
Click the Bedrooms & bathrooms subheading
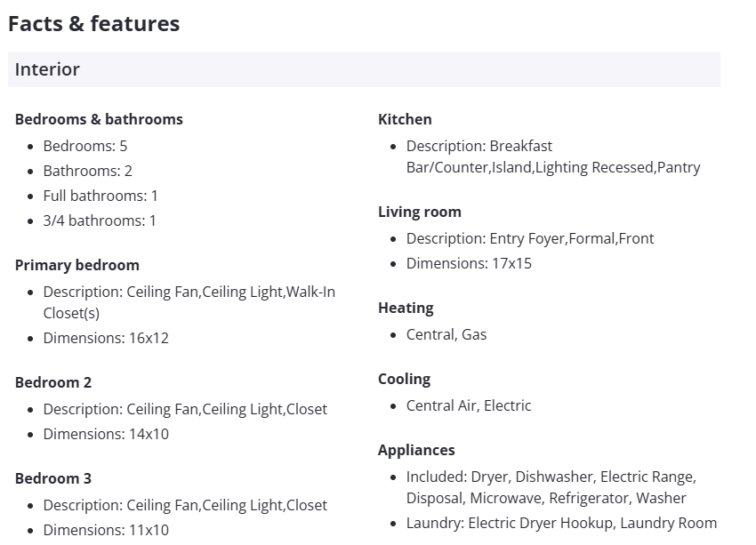pyautogui.click(x=99, y=119)
